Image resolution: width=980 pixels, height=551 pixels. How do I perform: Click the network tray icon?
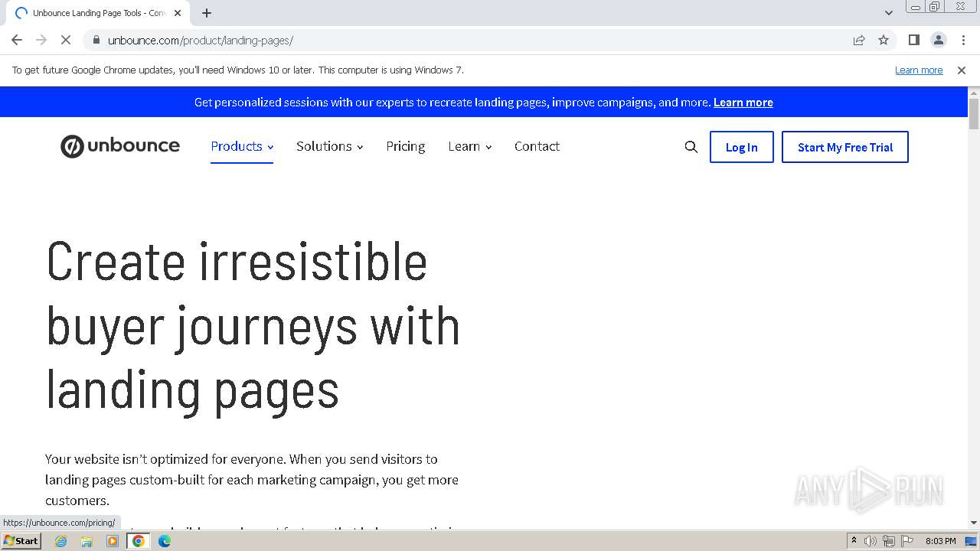click(889, 541)
